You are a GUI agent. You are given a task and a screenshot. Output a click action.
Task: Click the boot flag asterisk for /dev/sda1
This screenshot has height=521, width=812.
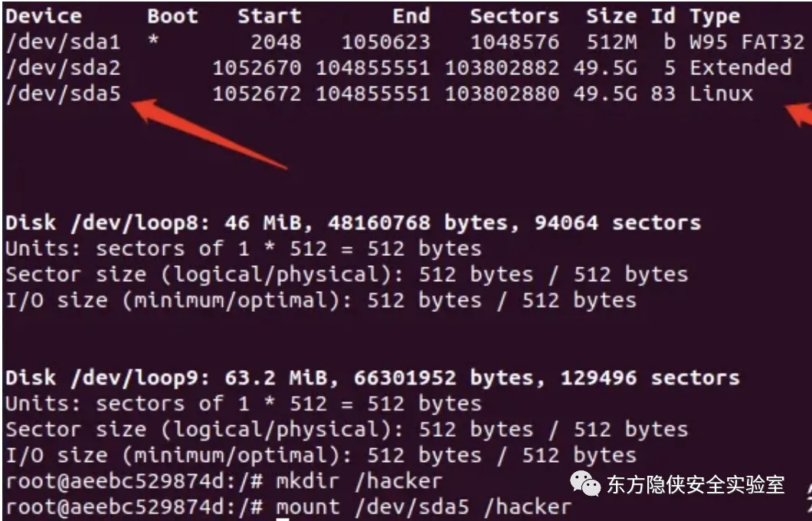coord(154,42)
